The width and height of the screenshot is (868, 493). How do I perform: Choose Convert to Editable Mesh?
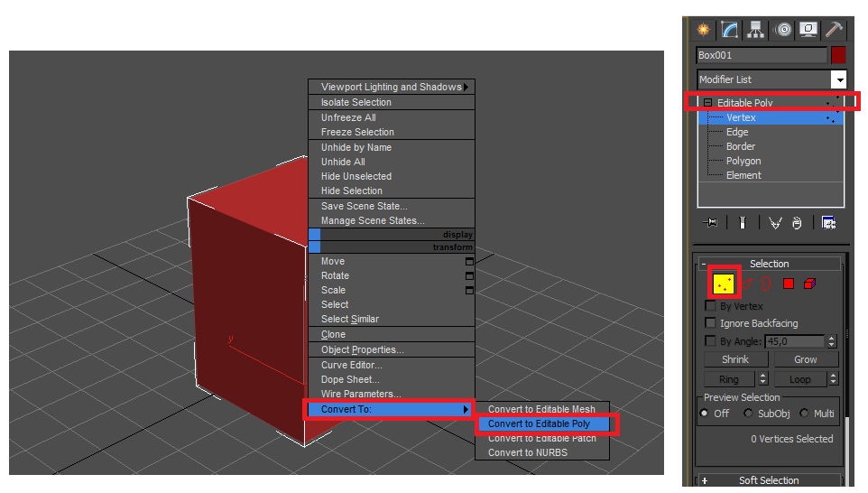click(x=542, y=409)
